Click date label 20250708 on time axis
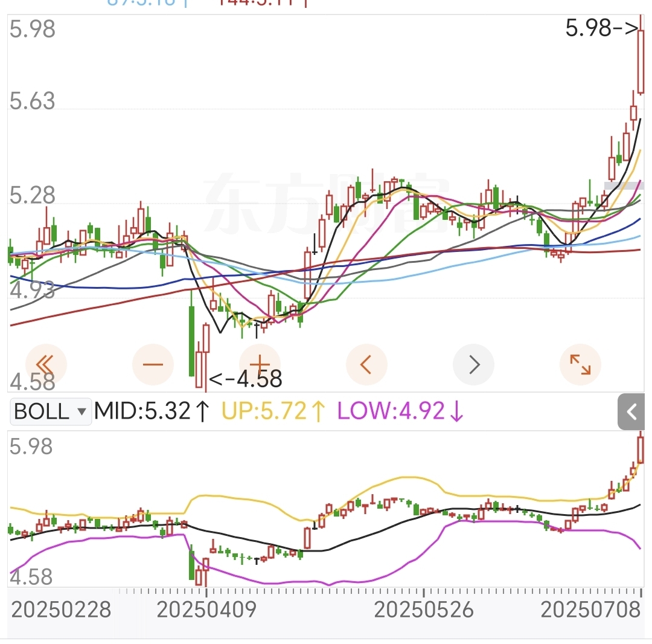The width and height of the screenshot is (652, 644). [590, 610]
